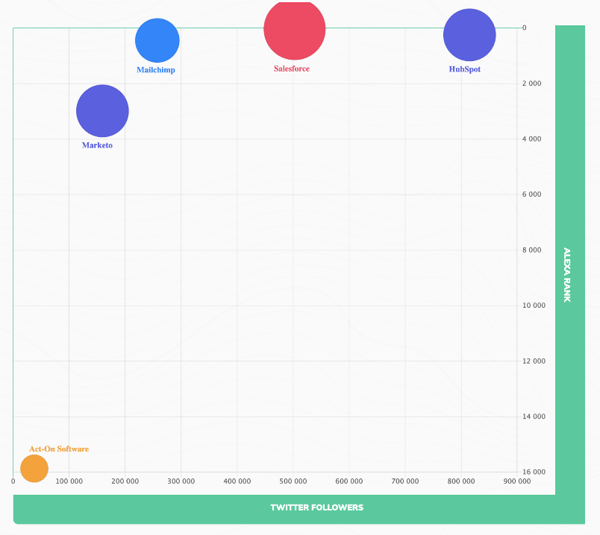The width and height of the screenshot is (600, 535).
Task: Click the 2 000 y-axis tick label
Action: pyautogui.click(x=532, y=83)
